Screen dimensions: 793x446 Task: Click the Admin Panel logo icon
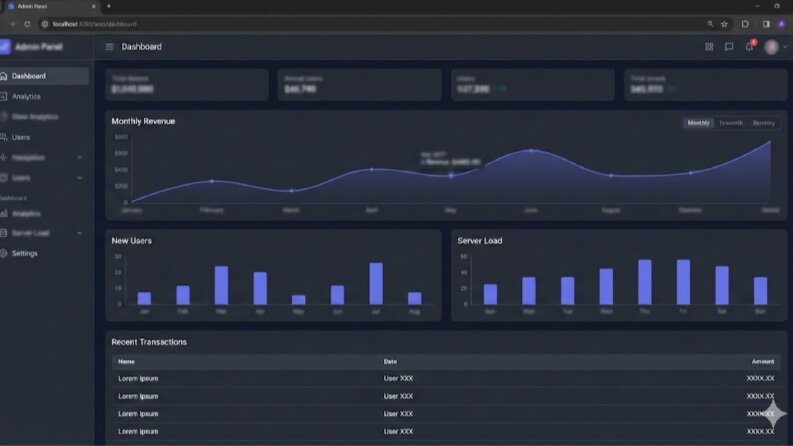point(5,47)
